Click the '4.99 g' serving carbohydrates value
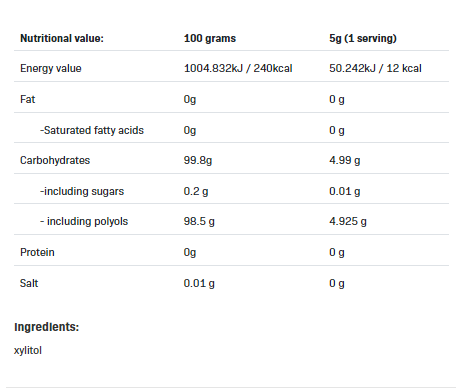Screen dimensions: 466x388 click(345, 160)
